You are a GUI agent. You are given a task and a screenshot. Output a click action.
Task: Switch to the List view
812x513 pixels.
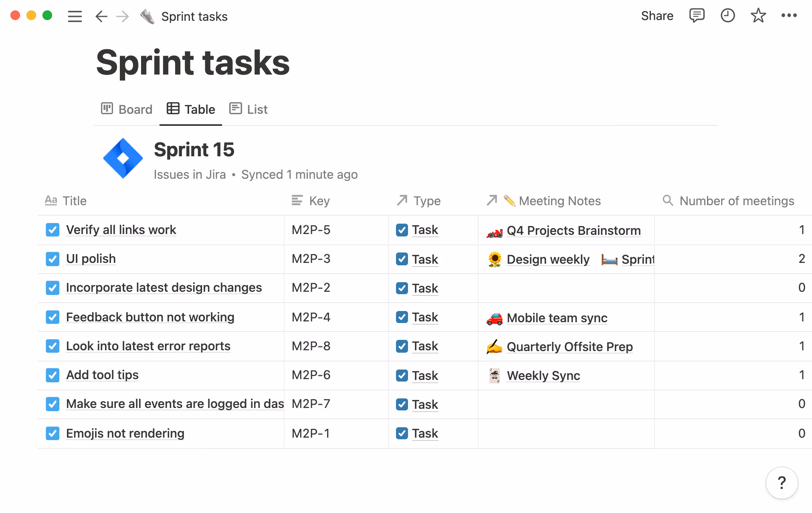(x=248, y=109)
